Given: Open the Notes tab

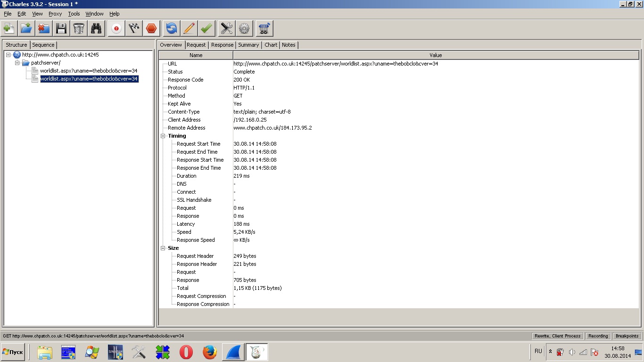Looking at the screenshot, I should (x=289, y=45).
